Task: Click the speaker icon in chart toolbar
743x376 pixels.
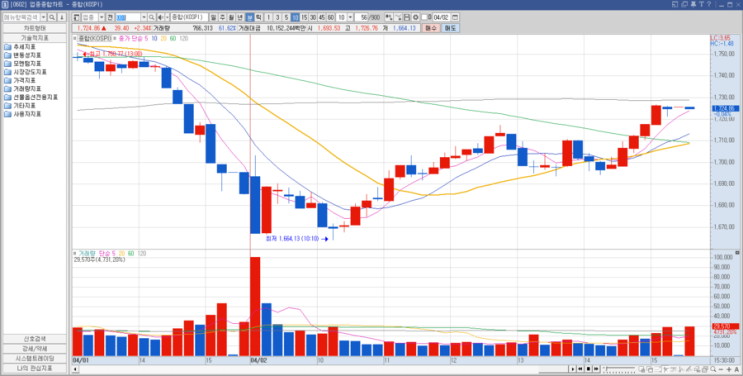Action: point(160,17)
